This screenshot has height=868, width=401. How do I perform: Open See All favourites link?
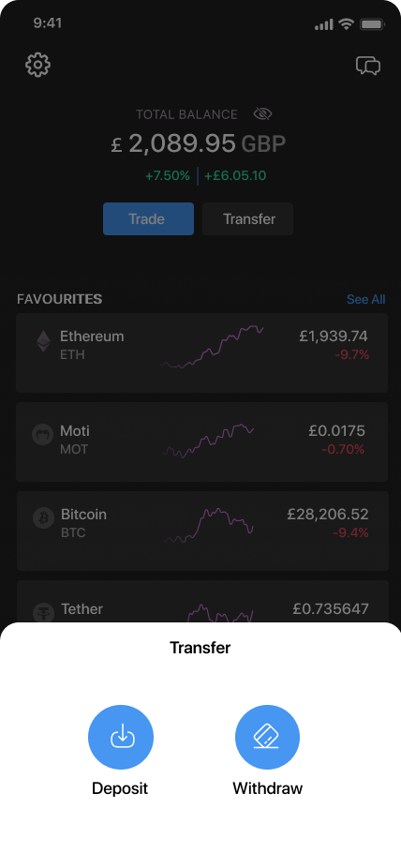point(365,299)
